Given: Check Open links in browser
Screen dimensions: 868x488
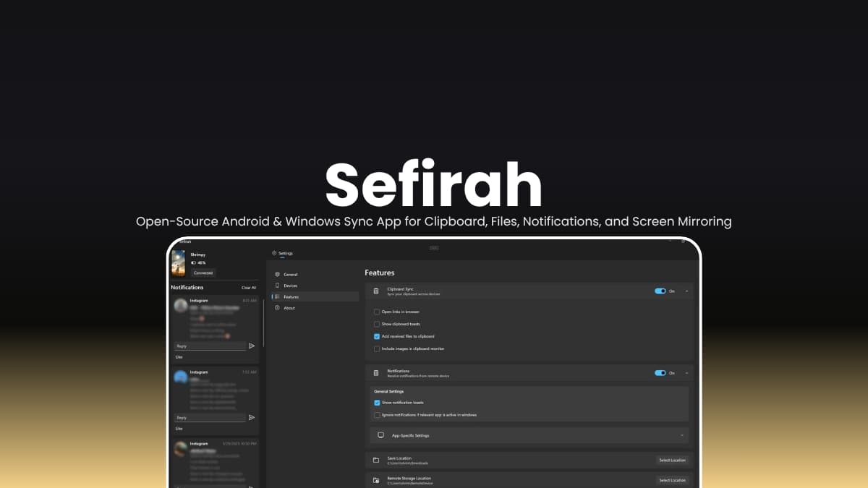Looking at the screenshot, I should click(377, 312).
